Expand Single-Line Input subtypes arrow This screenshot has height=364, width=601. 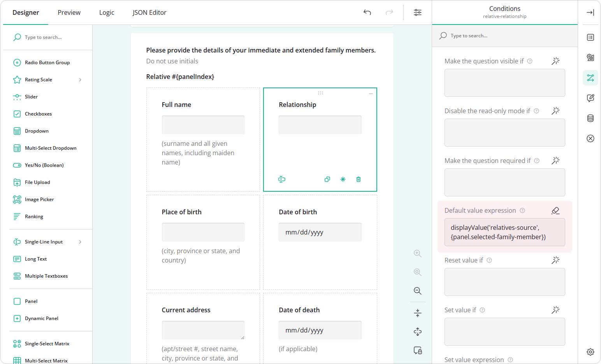pyautogui.click(x=80, y=242)
